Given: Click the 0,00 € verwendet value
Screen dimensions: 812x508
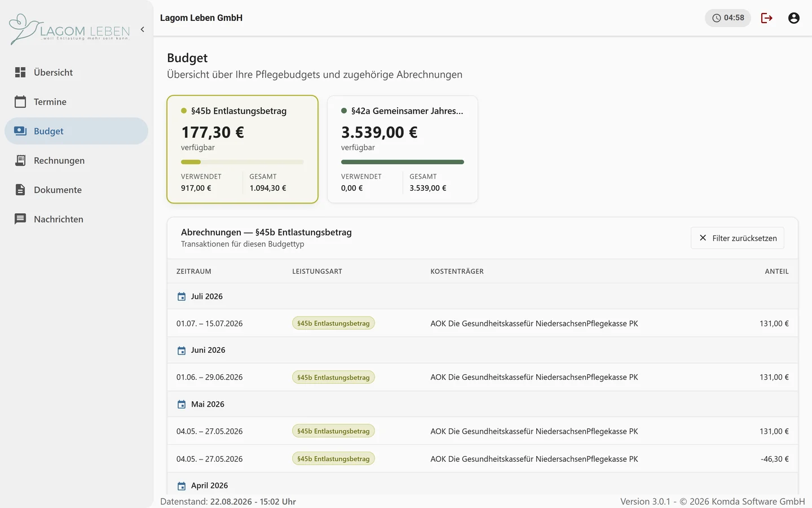Looking at the screenshot, I should tap(352, 188).
